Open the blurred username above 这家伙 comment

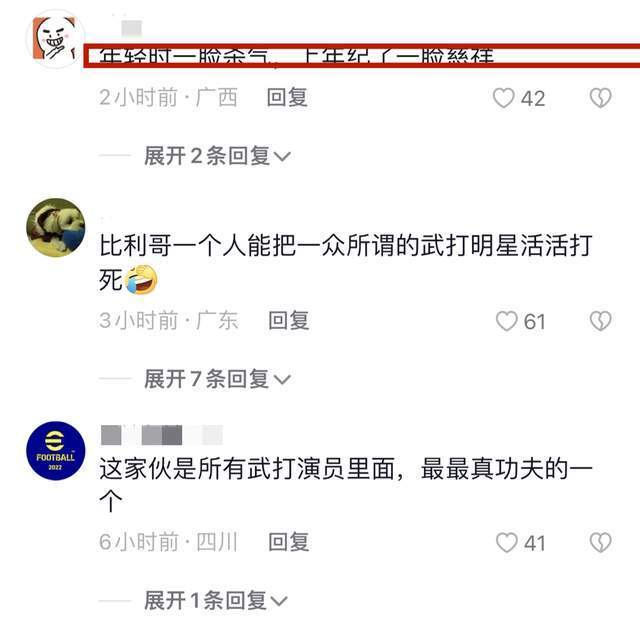pos(162,435)
